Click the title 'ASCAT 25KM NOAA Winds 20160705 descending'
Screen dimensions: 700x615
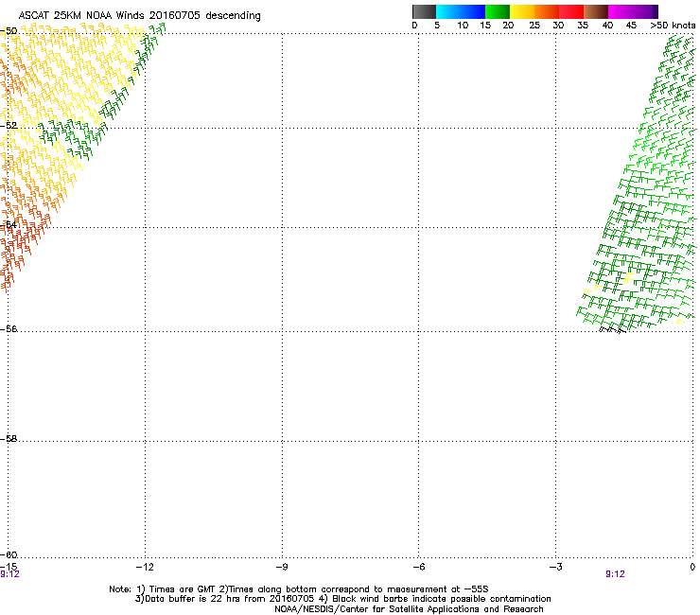pos(140,16)
